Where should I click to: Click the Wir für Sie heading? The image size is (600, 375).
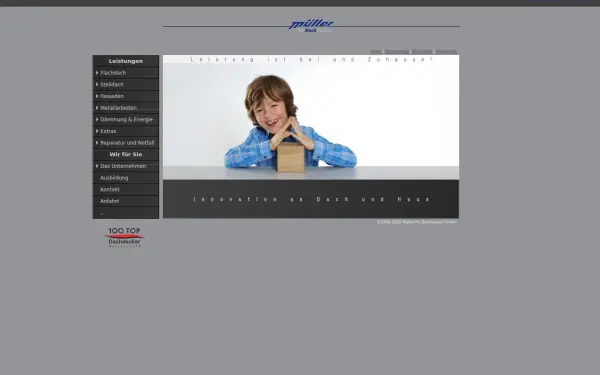[x=126, y=154]
